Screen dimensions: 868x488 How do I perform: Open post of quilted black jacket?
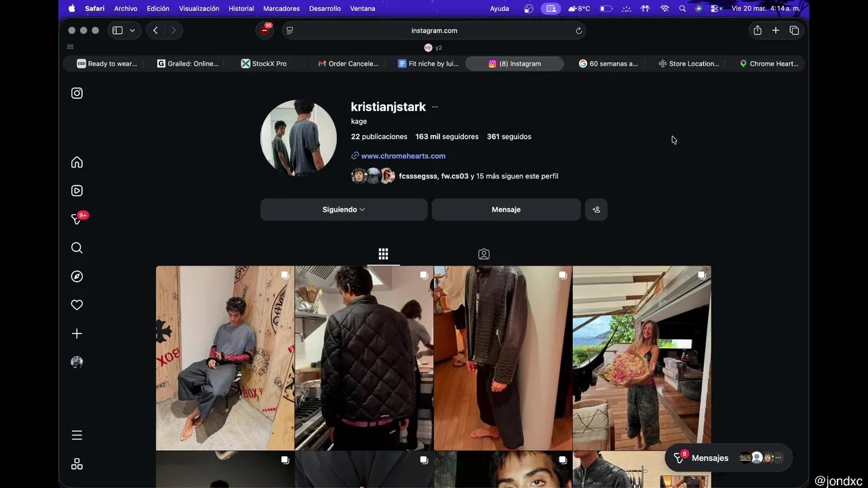pyautogui.click(x=364, y=358)
